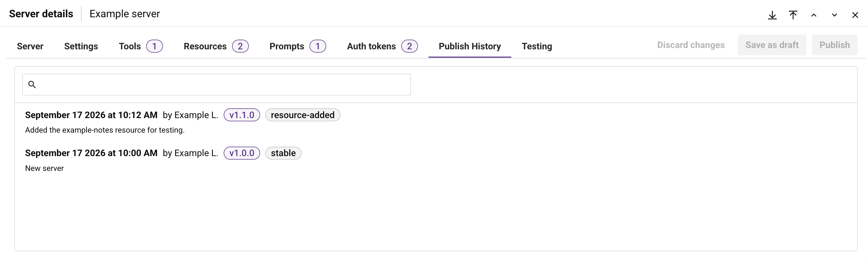Switch to the Settings tab
Viewport: 868px width, 258px height.
tap(81, 46)
